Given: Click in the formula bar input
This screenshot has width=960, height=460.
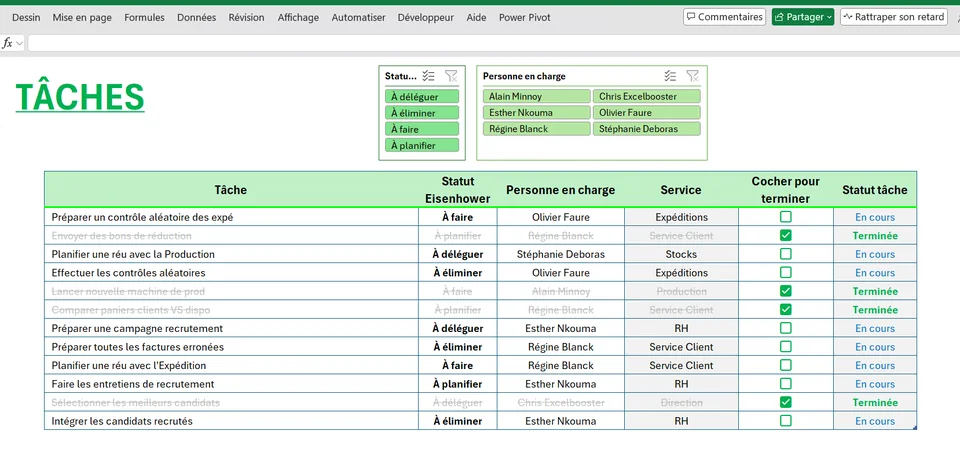Looking at the screenshot, I should [493, 43].
